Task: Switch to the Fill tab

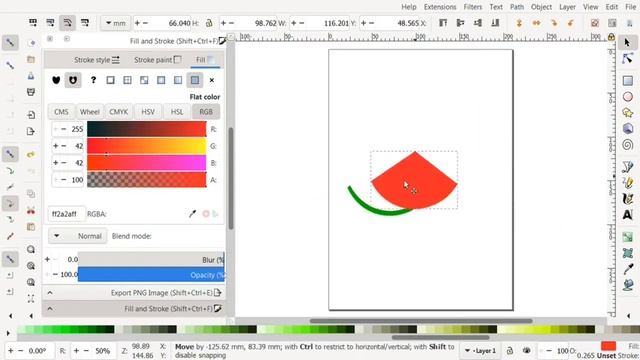Action: (x=205, y=60)
